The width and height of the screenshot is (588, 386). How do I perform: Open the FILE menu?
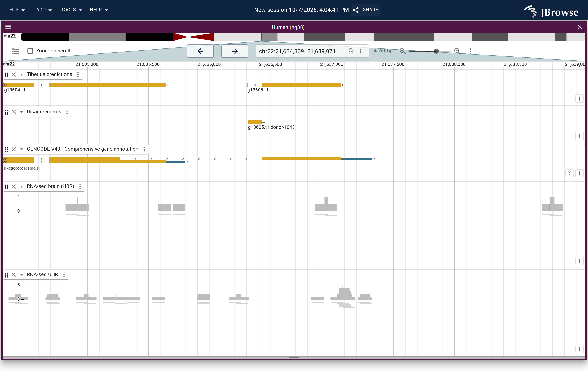pyautogui.click(x=17, y=10)
